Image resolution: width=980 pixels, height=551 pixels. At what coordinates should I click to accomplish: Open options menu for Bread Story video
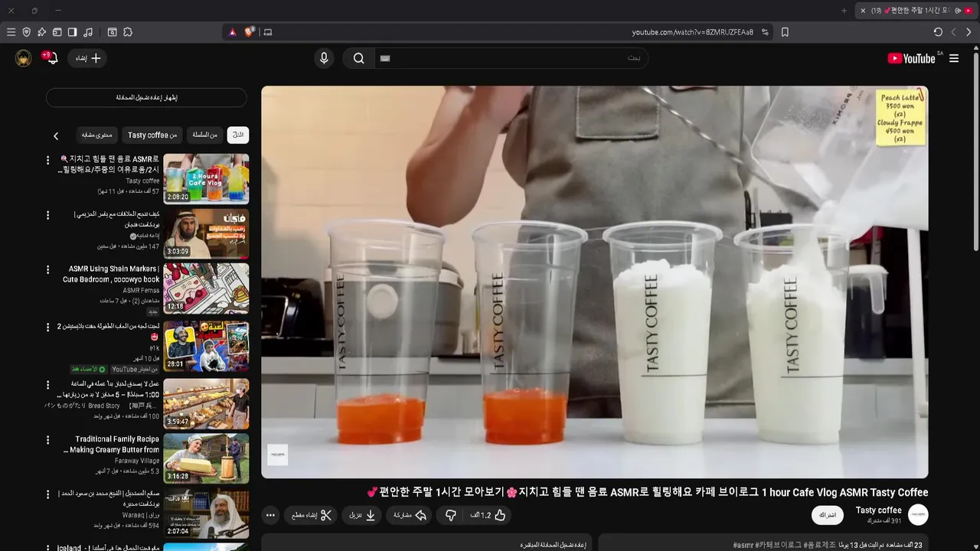tap(47, 385)
